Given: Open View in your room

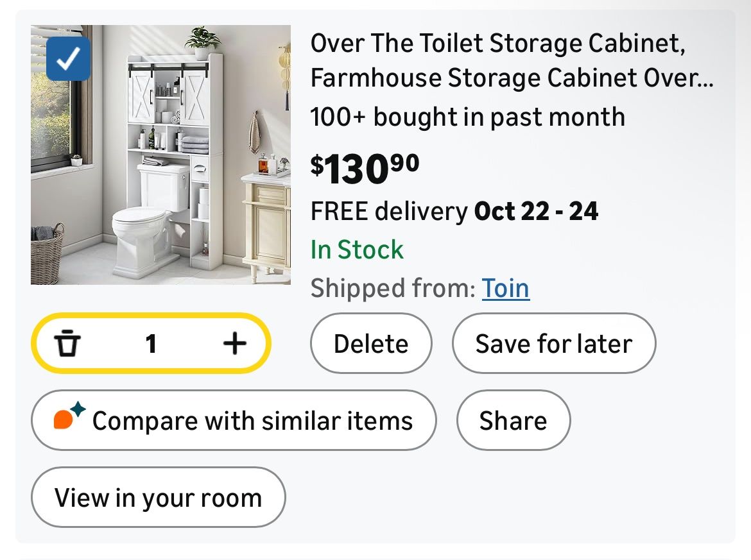Looking at the screenshot, I should click(158, 497).
